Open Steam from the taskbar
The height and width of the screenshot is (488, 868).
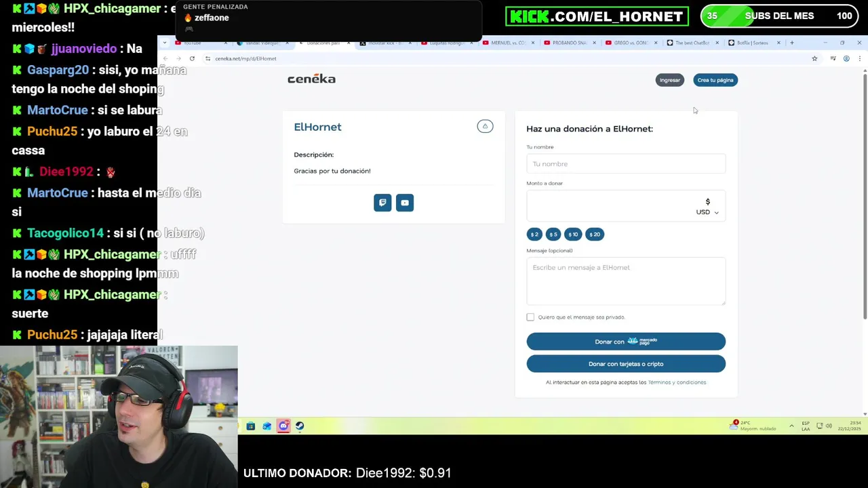pyautogui.click(x=300, y=426)
